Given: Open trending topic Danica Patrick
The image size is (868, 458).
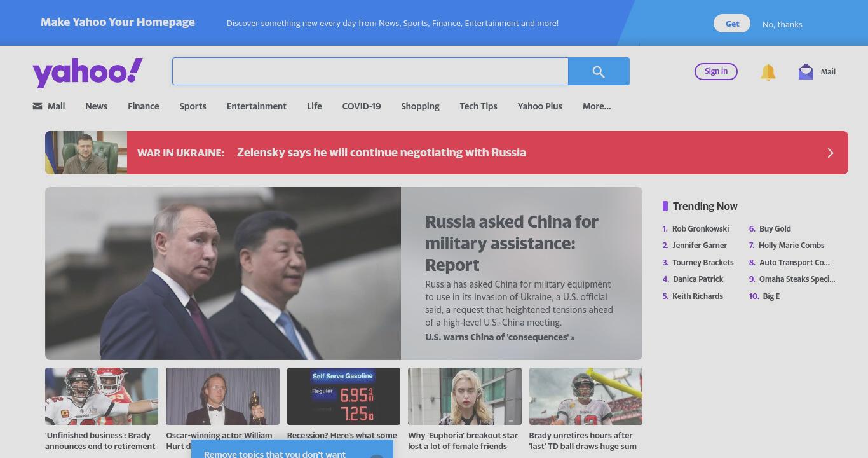Looking at the screenshot, I should (698, 279).
